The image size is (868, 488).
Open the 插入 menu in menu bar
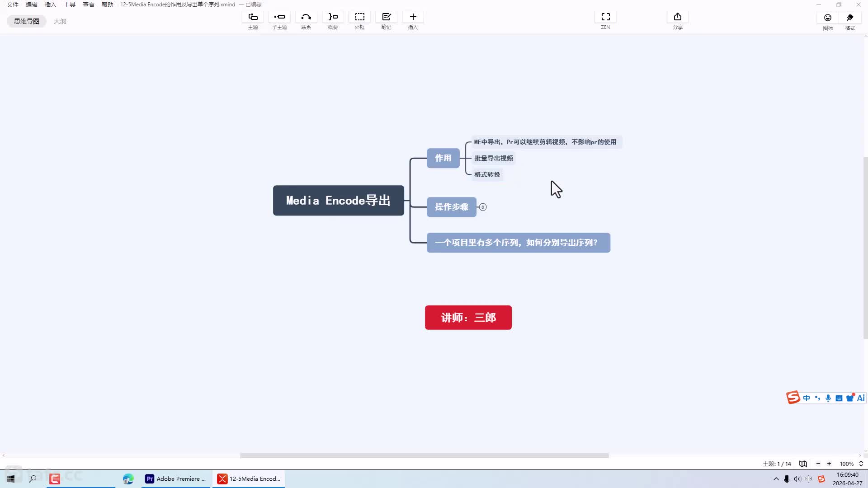click(x=51, y=5)
